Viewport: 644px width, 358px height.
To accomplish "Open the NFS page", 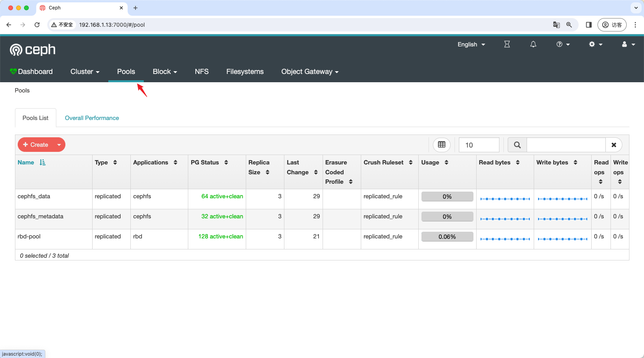I will click(202, 72).
